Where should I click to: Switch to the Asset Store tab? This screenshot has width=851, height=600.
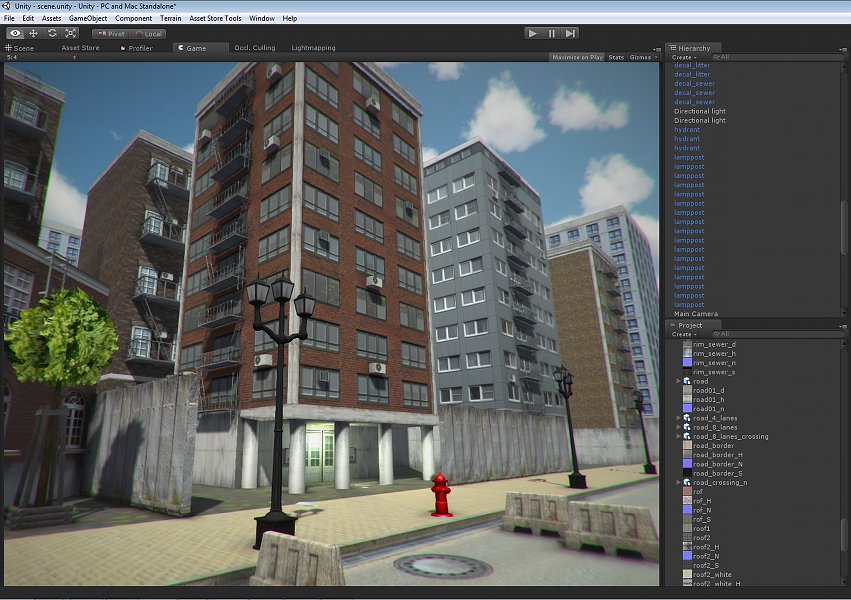coord(80,48)
